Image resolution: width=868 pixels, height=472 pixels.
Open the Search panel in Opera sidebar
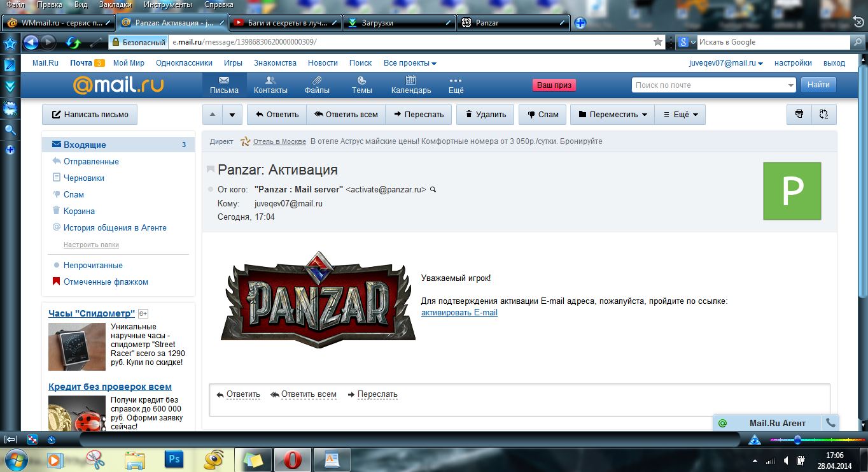10,130
